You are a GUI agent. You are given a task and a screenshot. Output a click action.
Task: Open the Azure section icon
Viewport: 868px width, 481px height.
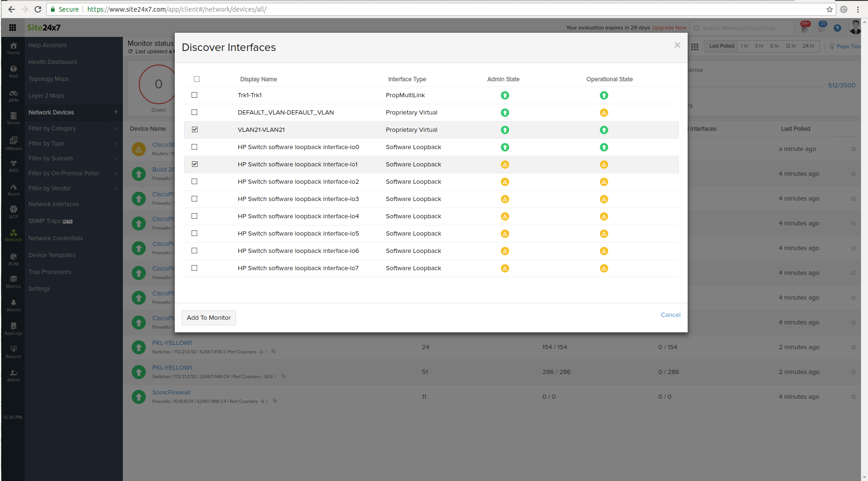coord(14,189)
